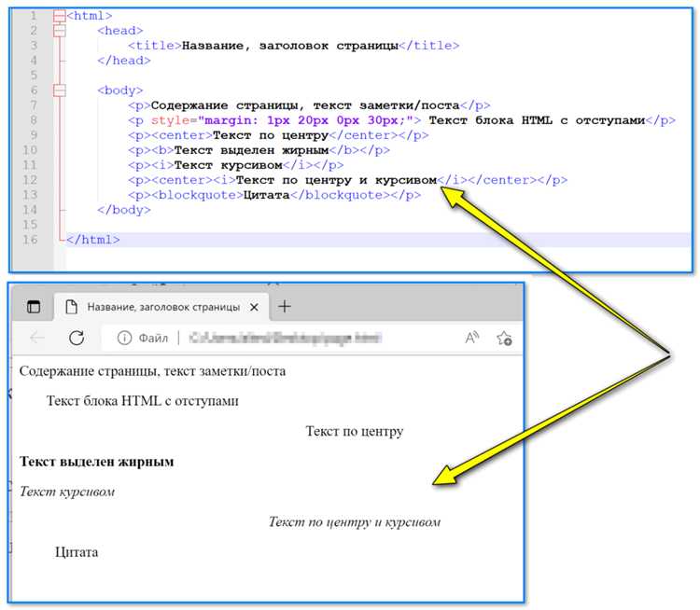Click 'Текст блока HTML с отступами' in code
700x610 pixels.
pyautogui.click(x=537, y=120)
